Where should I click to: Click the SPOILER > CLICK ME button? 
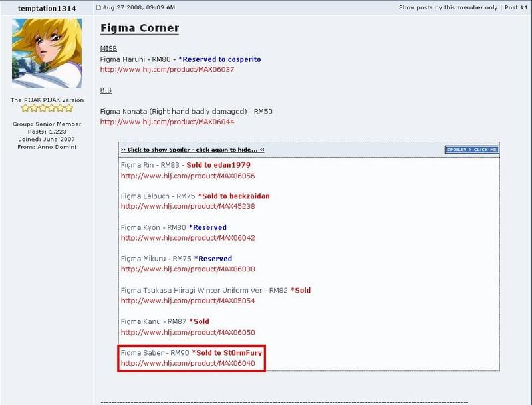pos(471,150)
